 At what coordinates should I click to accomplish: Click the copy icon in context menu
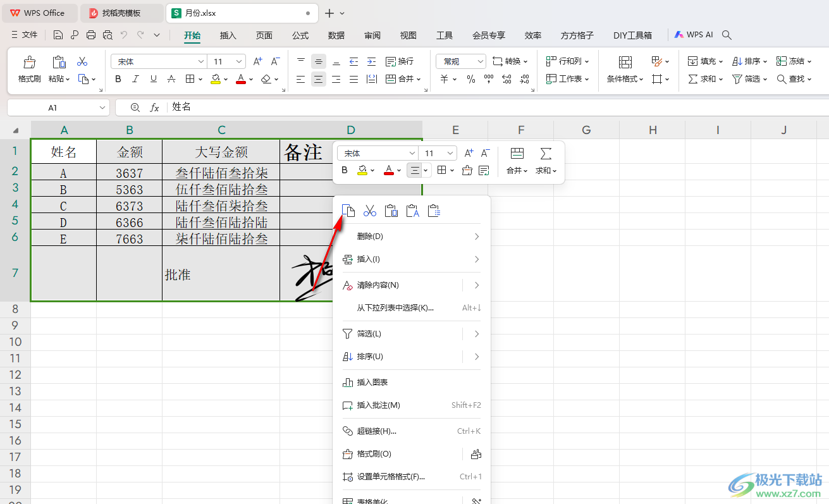coord(348,211)
